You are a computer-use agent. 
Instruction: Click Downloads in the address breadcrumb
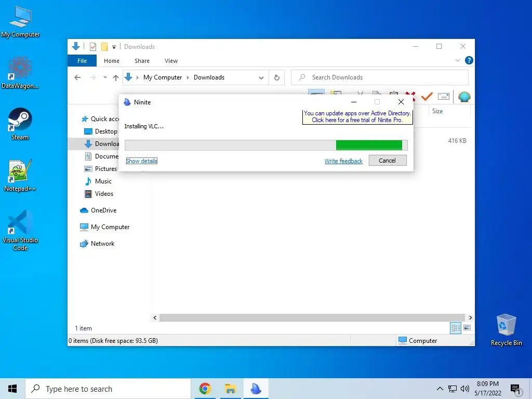209,77
